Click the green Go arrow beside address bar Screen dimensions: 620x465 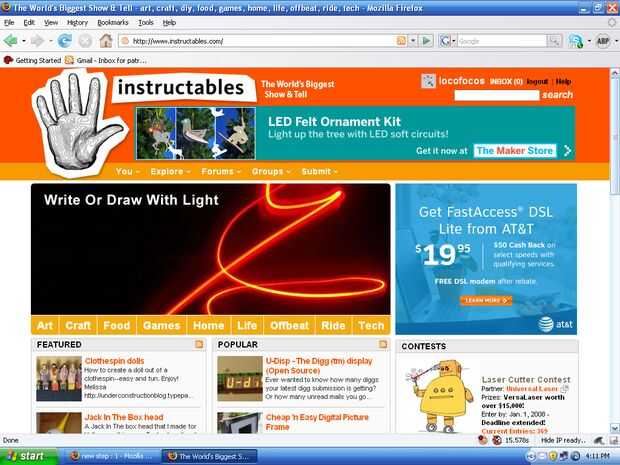point(427,41)
